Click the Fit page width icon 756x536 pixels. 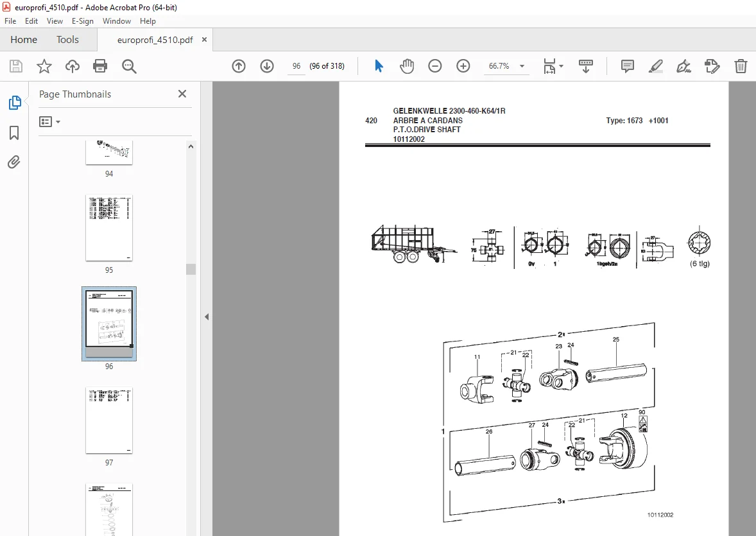[549, 66]
